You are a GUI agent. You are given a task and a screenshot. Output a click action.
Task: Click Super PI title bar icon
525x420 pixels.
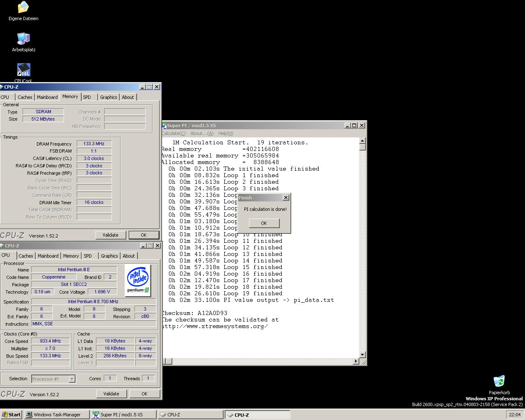[164, 125]
